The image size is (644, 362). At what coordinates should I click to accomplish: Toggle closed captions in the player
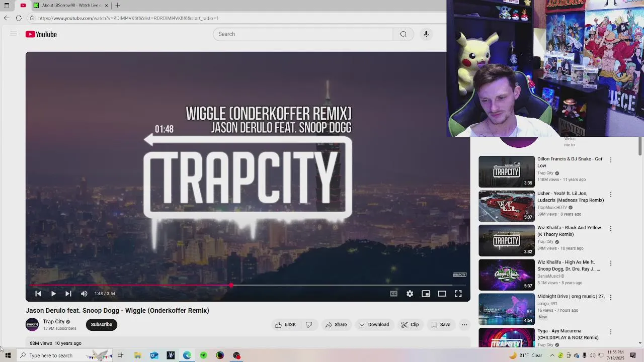click(393, 294)
